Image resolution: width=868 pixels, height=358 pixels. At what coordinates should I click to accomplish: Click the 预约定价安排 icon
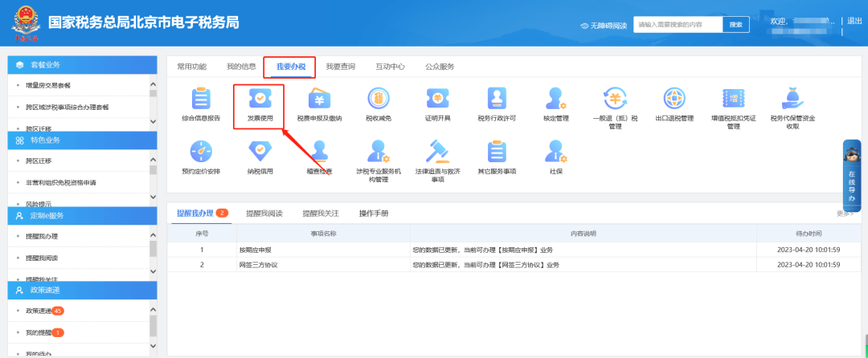pos(200,152)
